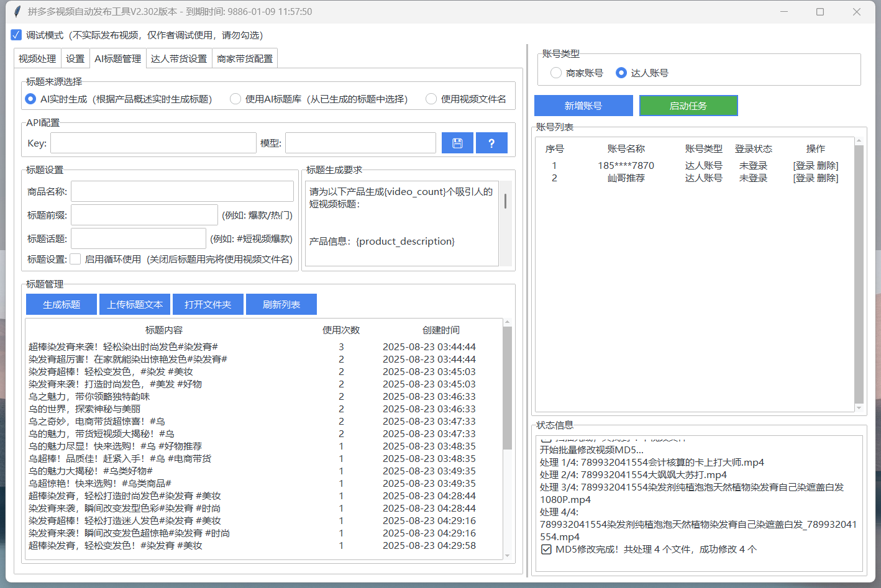Focus the 商品名称 input field
Image resolution: width=881 pixels, height=588 pixels.
pyautogui.click(x=182, y=191)
